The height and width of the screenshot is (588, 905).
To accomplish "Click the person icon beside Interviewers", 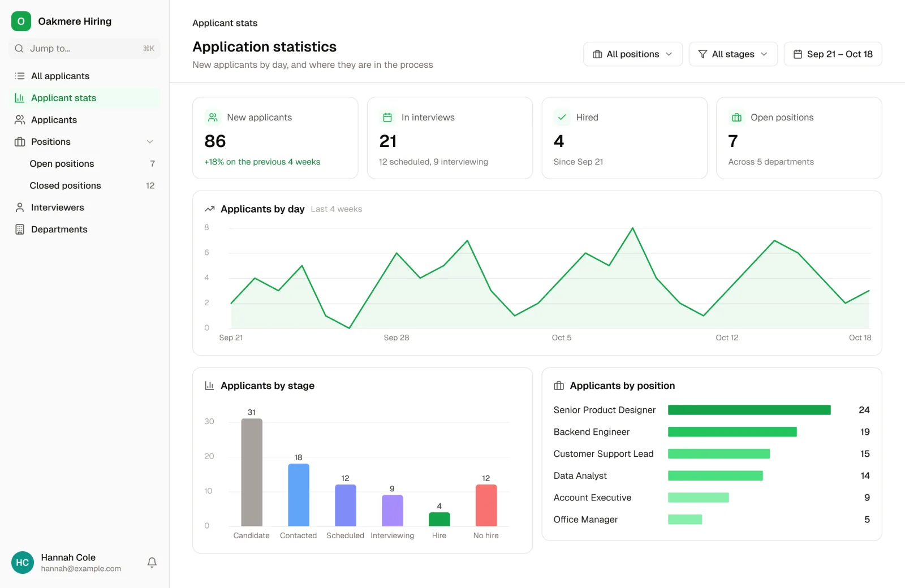I will (20, 207).
